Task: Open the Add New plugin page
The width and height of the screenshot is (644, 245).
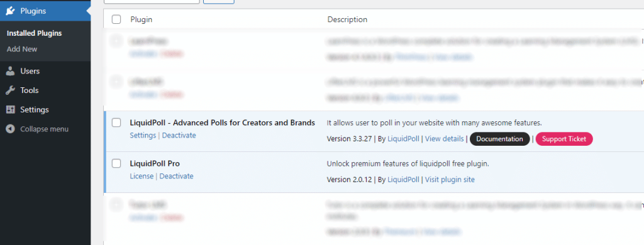Action: coord(22,49)
